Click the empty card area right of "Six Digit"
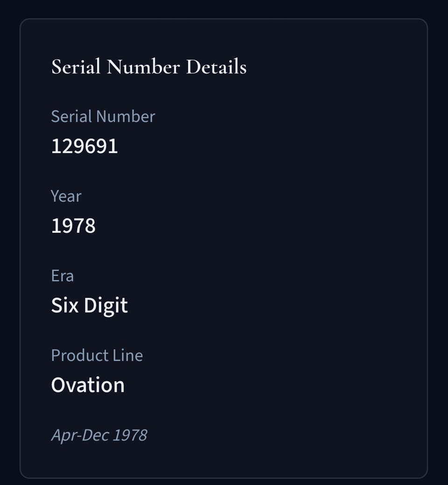The height and width of the screenshot is (485, 448). [x=280, y=306]
